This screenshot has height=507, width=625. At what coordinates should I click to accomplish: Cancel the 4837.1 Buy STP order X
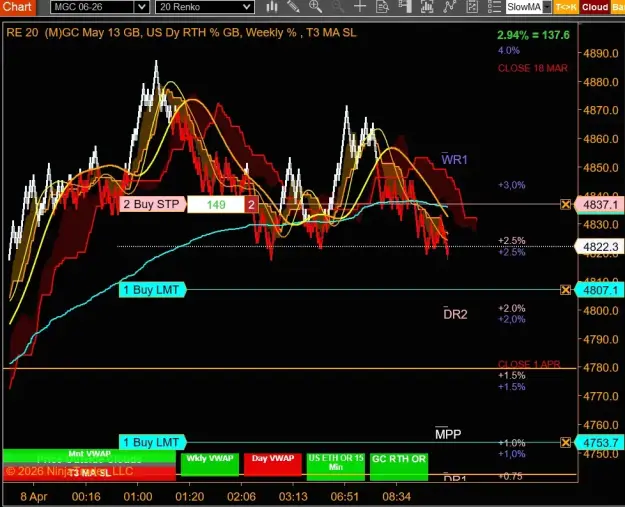click(565, 204)
